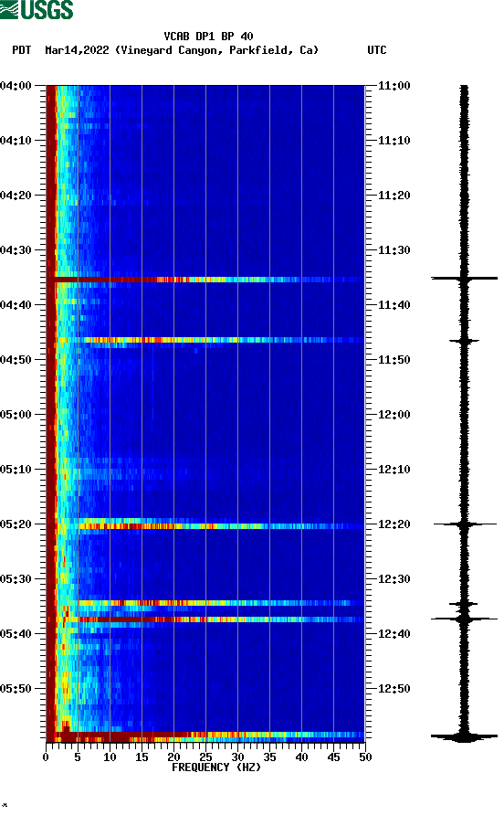This screenshot has width=504, height=815.
Task: Click the FREQUENCY (HZ) axis label
Action: tap(216, 767)
